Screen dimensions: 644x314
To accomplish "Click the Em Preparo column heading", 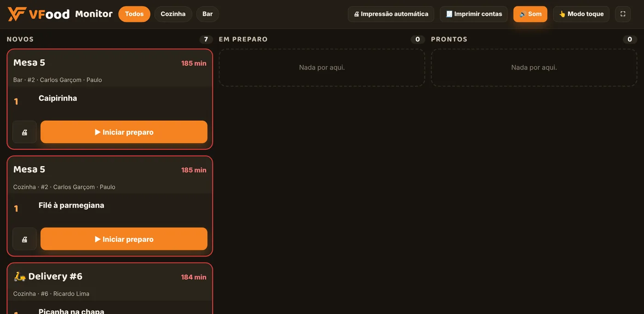I will point(243,39).
